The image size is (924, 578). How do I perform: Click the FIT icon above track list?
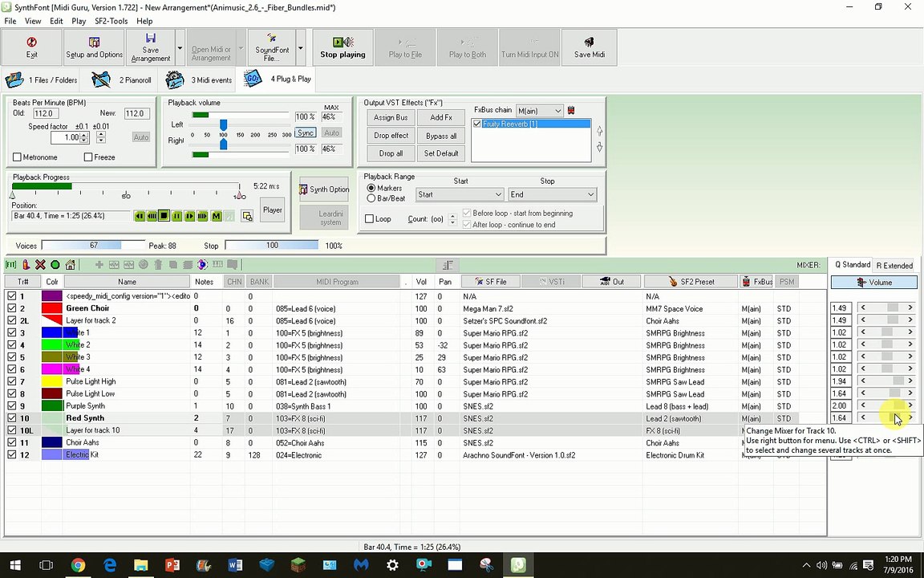(11, 265)
